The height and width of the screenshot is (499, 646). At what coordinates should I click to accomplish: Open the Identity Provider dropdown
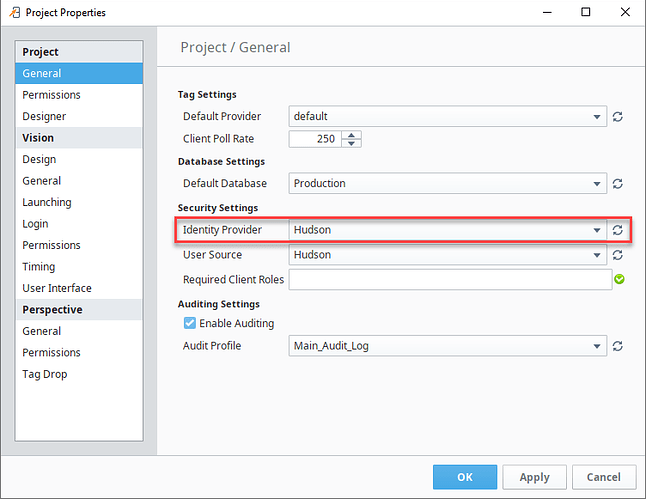pyautogui.click(x=597, y=230)
